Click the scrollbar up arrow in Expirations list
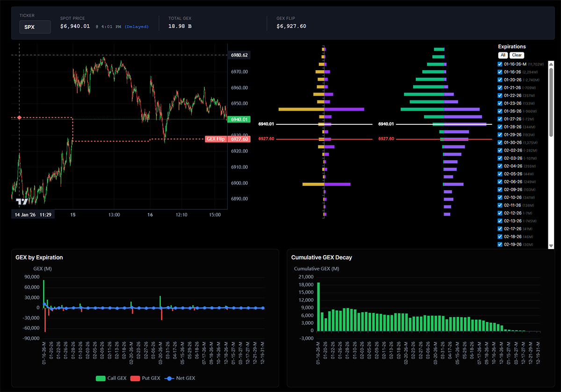 pyautogui.click(x=551, y=64)
